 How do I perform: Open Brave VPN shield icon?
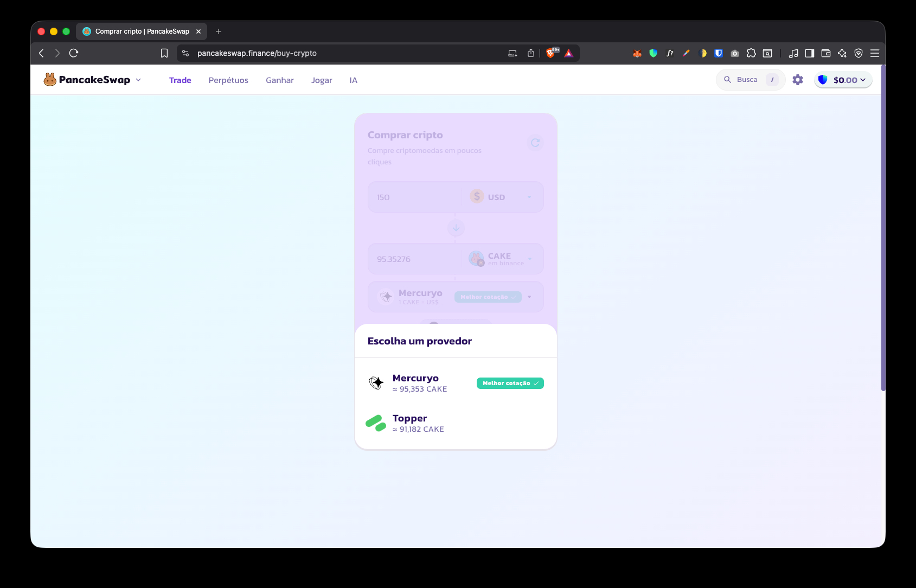(x=859, y=53)
